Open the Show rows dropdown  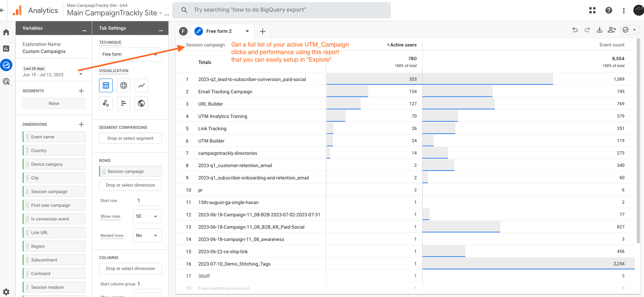(x=147, y=216)
